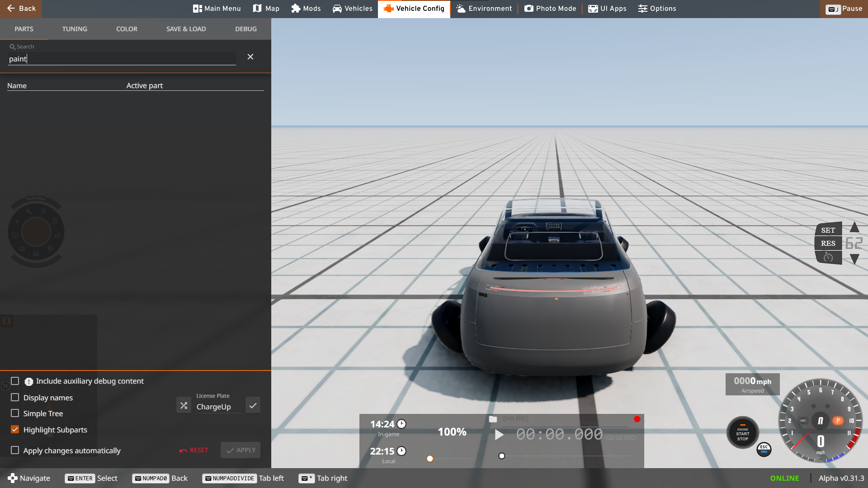Adjust the replay speed slider handle
This screenshot has height=488, width=868.
pyautogui.click(x=430, y=459)
